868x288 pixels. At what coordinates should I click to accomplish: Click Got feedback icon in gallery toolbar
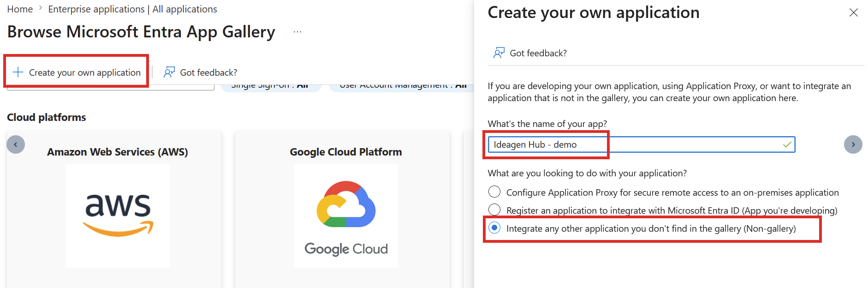tap(169, 72)
